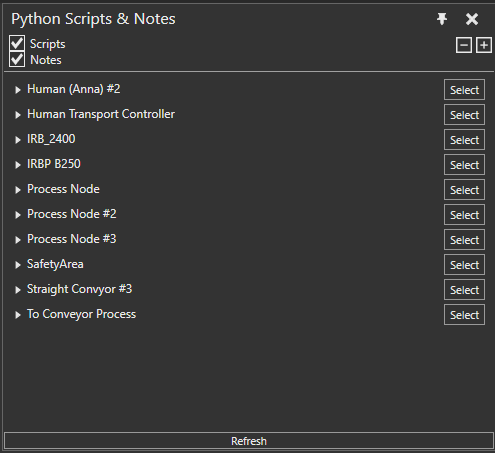Expand all items with the plus icon
This screenshot has width=495, height=453.
pyautogui.click(x=484, y=45)
